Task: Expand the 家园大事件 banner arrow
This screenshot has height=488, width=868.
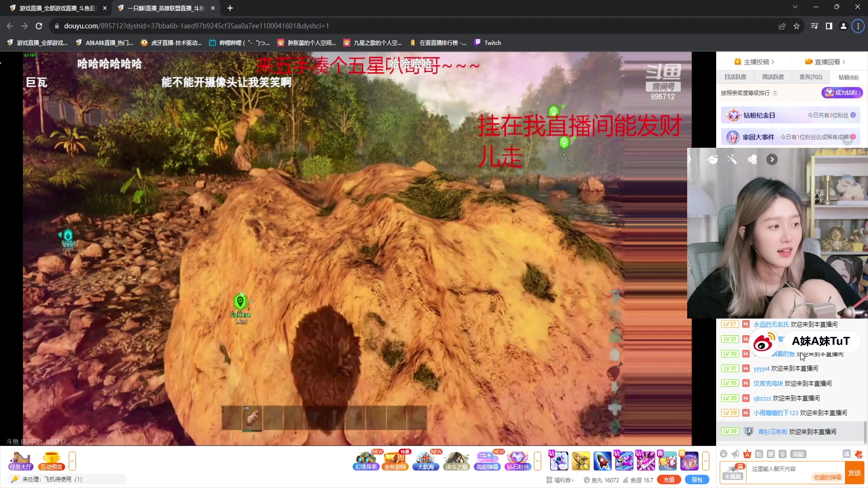Action: [x=853, y=137]
